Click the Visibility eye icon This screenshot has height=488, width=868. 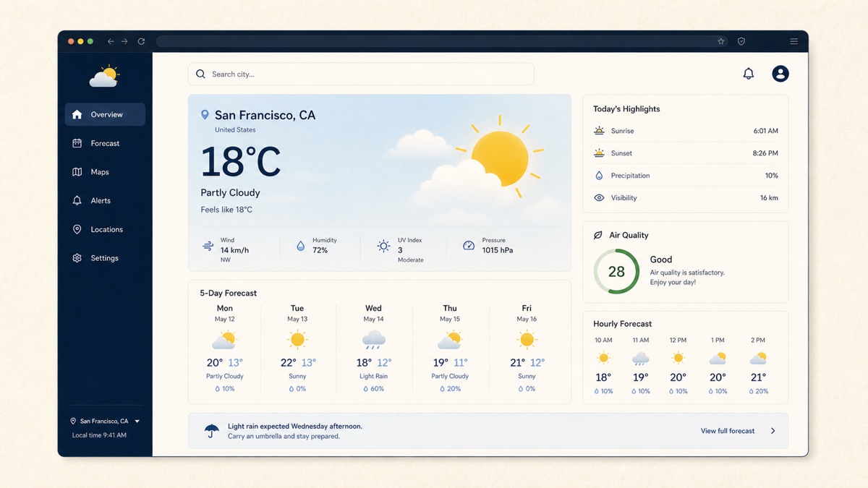point(599,197)
